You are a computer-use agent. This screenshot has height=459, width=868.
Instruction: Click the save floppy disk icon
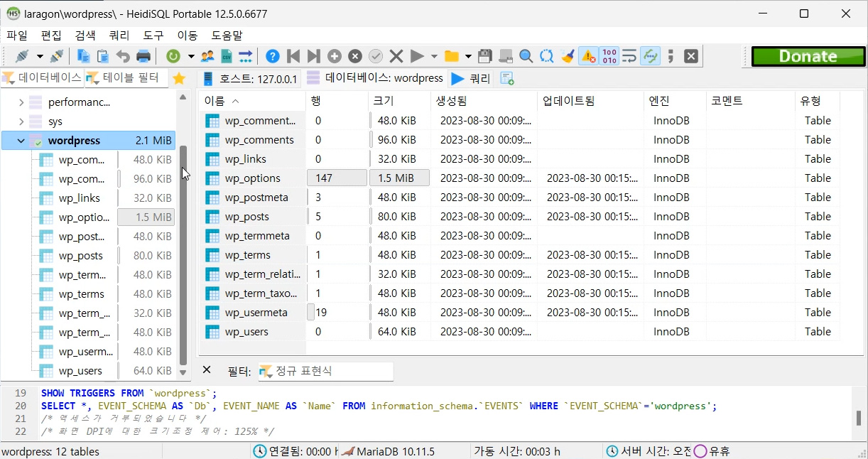tap(485, 56)
